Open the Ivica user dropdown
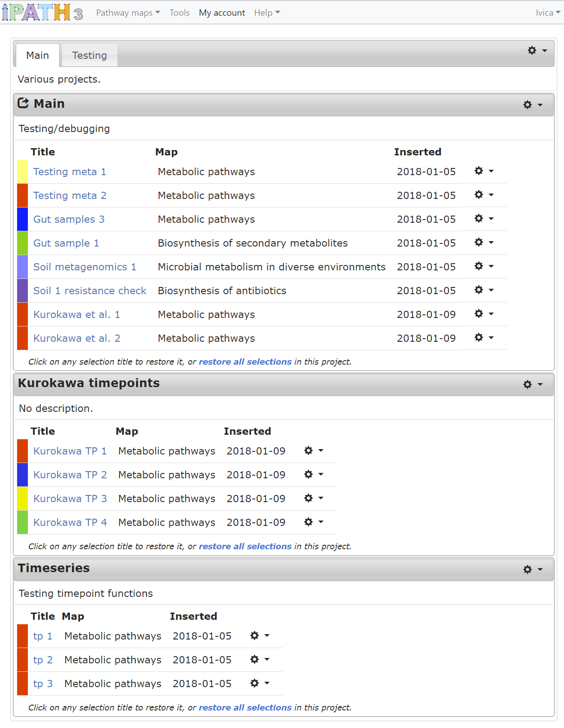Viewport: 564px width, 728px height. (547, 13)
